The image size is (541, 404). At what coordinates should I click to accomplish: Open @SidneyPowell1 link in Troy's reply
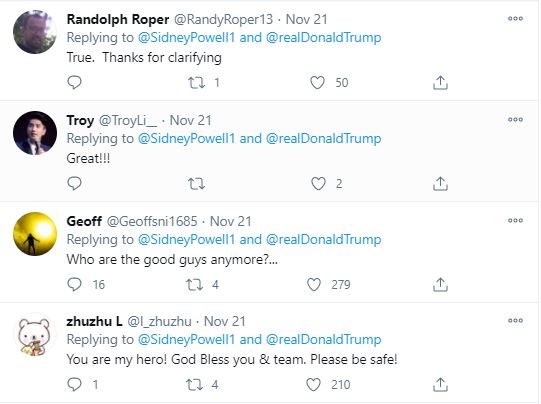(186, 139)
